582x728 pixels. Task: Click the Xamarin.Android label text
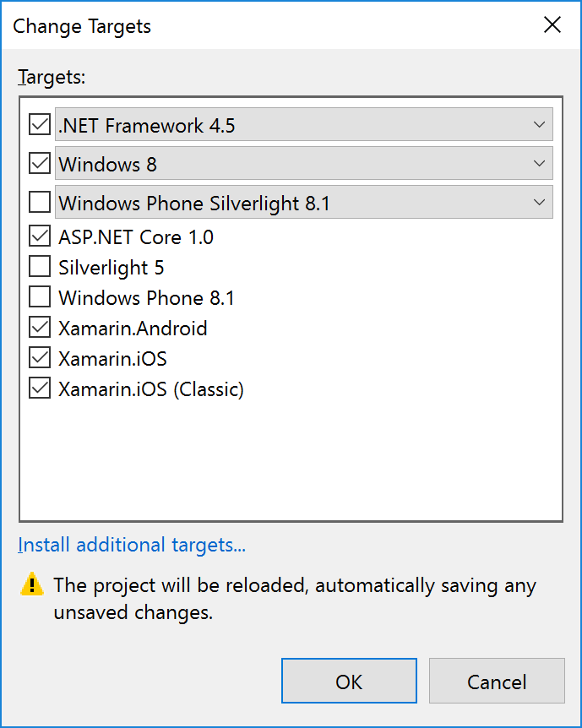133,329
